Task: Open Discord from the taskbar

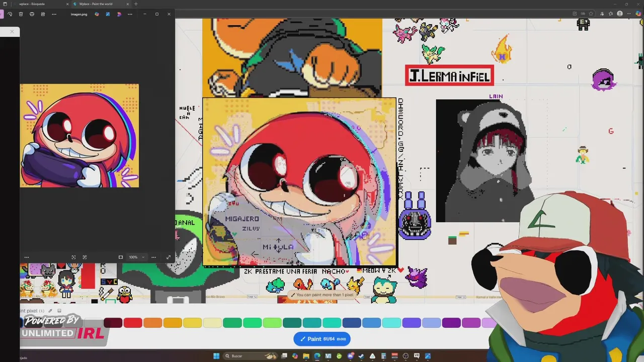Action: [350, 356]
